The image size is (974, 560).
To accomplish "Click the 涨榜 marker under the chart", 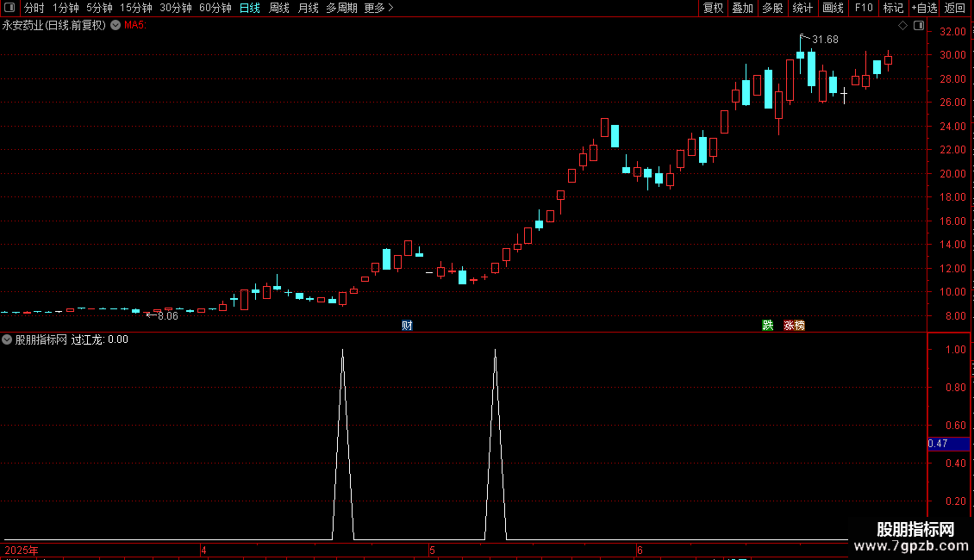I will coord(795,326).
